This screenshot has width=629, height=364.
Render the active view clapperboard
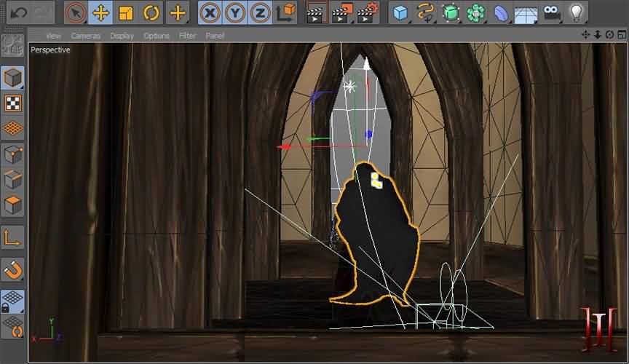316,13
